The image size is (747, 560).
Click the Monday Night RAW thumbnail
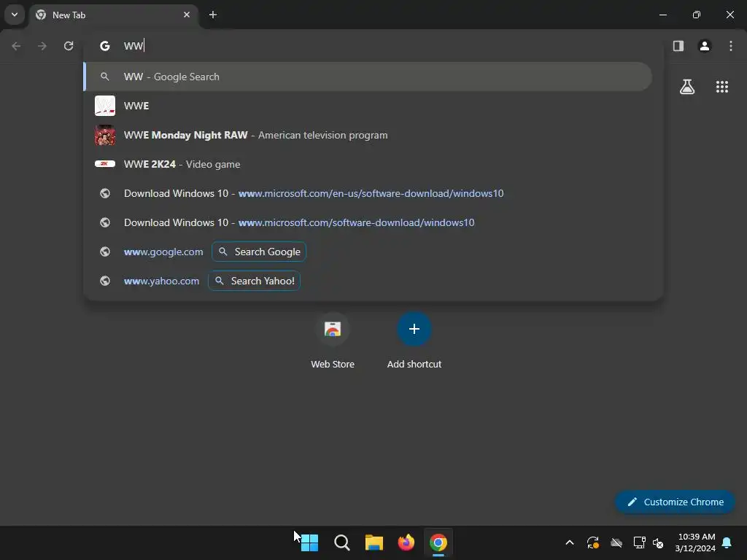(x=105, y=135)
